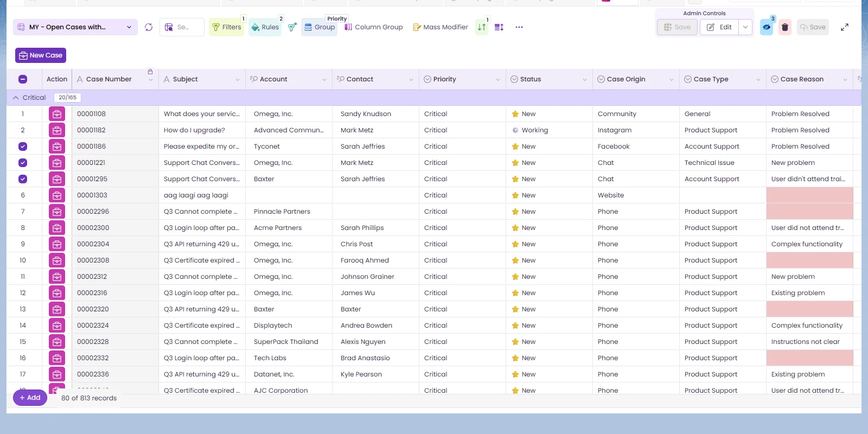Click the cloud Save button
The width and height of the screenshot is (868, 434).
tap(813, 27)
